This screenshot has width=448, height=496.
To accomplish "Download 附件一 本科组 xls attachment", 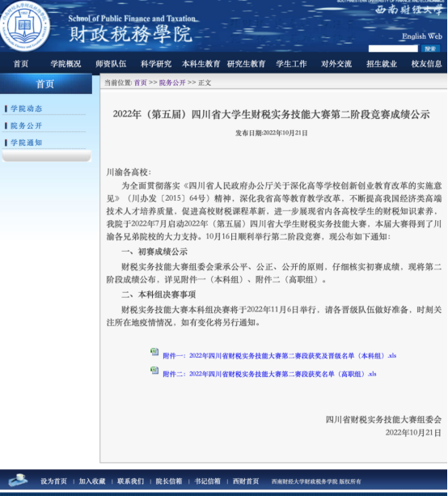I will tap(280, 356).
